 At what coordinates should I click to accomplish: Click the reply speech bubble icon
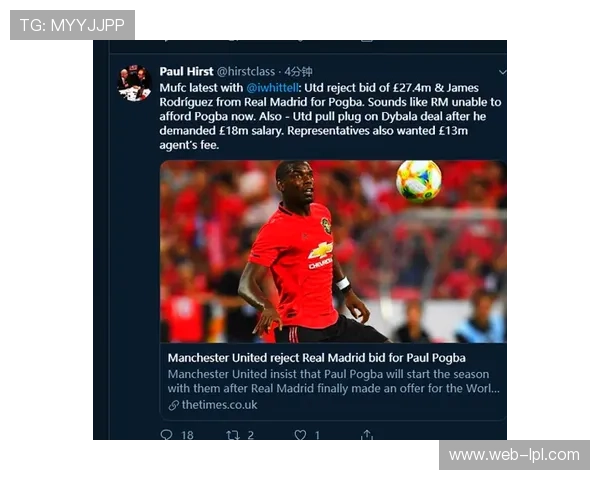click(166, 434)
